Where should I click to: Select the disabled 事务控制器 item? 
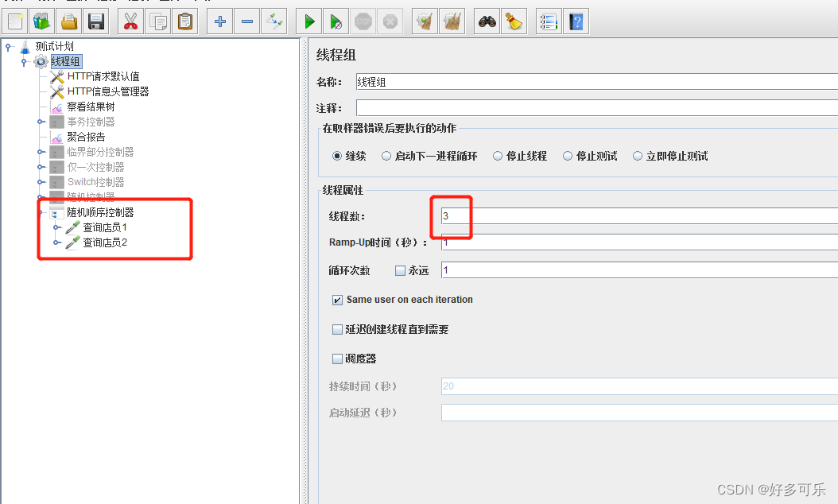pos(91,122)
